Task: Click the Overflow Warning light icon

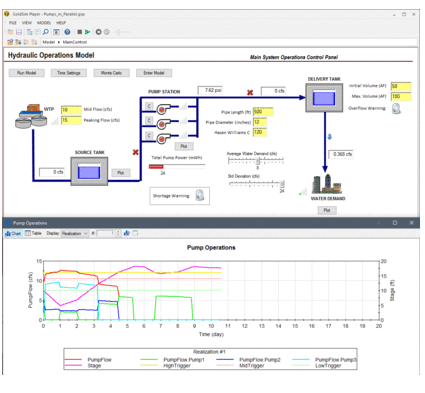Action: click(x=396, y=108)
